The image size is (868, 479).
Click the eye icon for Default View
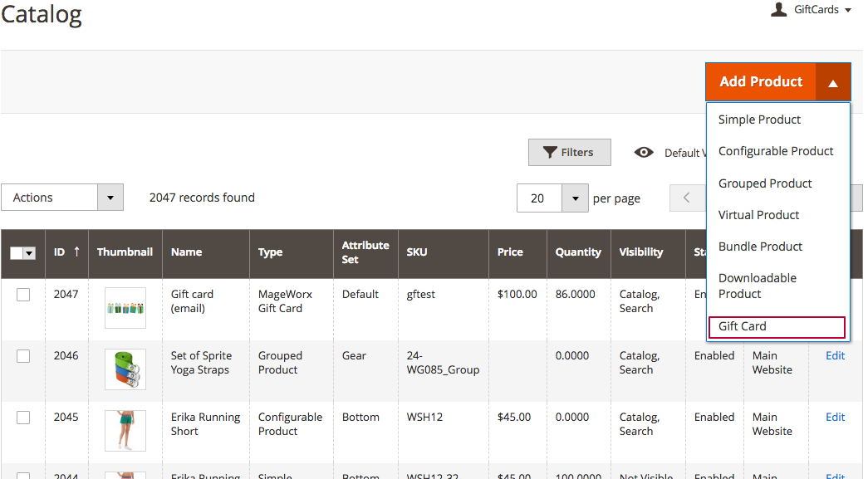point(644,152)
